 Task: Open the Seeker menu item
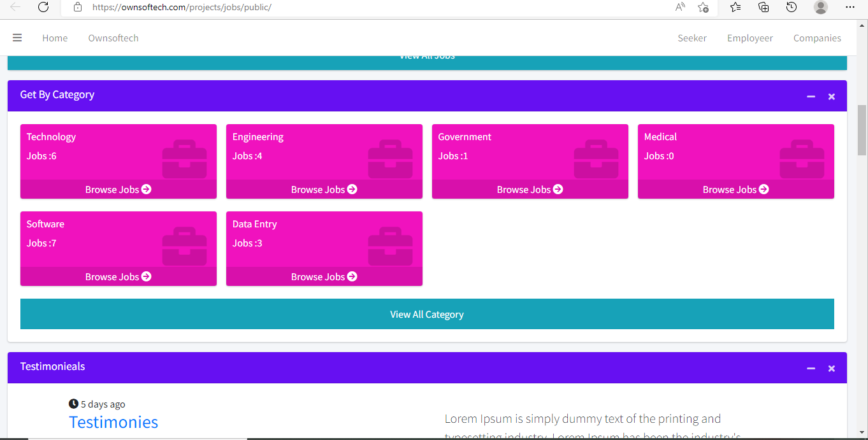pos(691,38)
